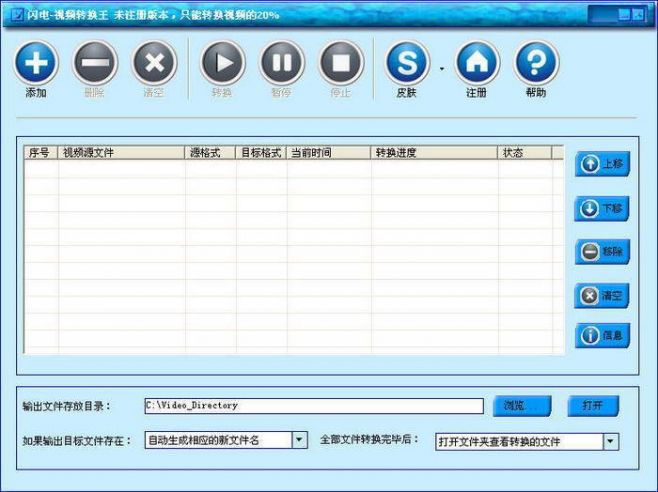Open the 信息 (Info) button
The image size is (658, 492).
602,336
